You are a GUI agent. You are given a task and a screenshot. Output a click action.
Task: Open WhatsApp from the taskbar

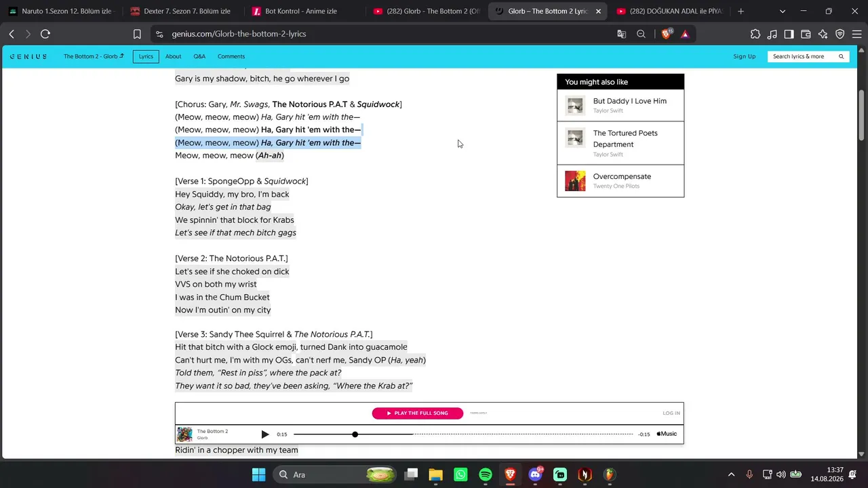460,474
